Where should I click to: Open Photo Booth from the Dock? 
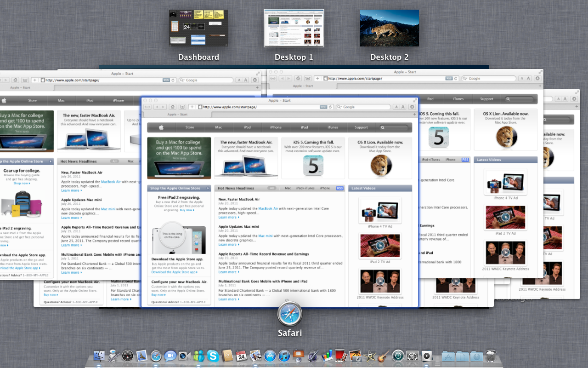pyautogui.click(x=341, y=356)
